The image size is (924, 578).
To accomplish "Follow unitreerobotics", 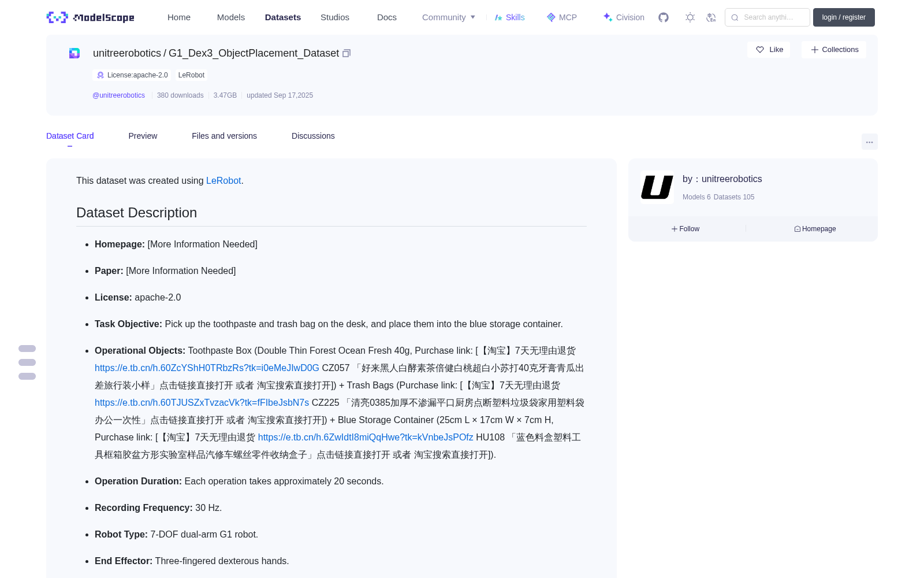I will 685,229.
